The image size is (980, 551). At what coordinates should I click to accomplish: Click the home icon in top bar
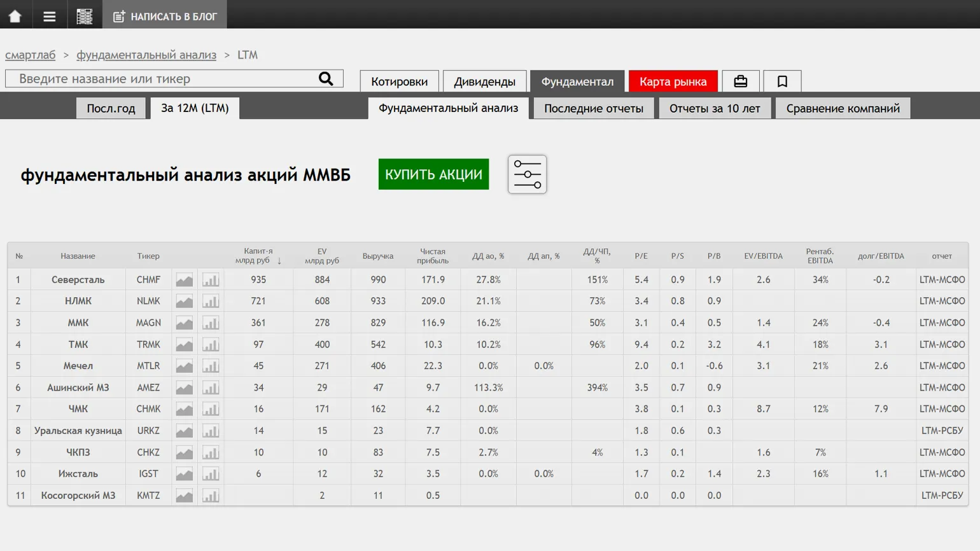[15, 16]
